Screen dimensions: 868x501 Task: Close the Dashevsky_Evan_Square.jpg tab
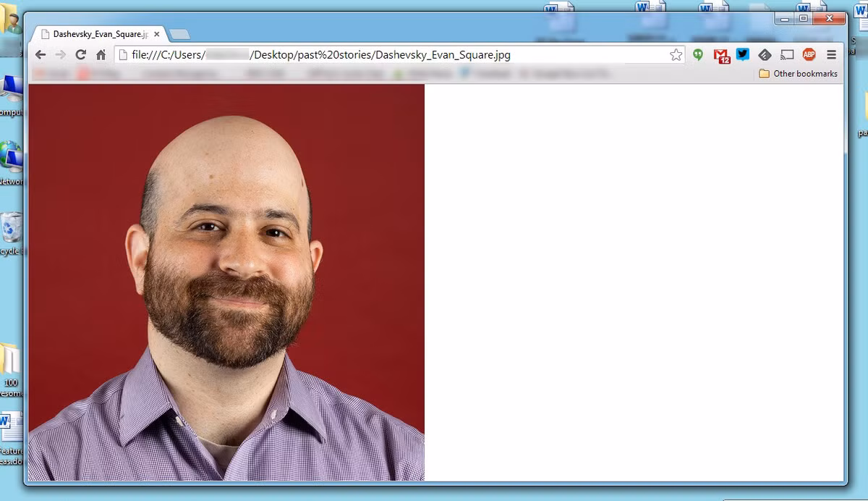(x=157, y=34)
